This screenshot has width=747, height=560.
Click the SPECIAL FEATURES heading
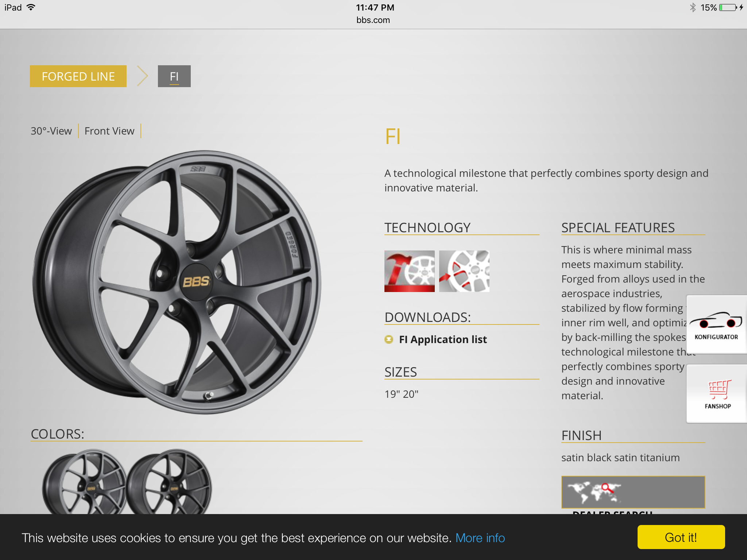click(618, 227)
